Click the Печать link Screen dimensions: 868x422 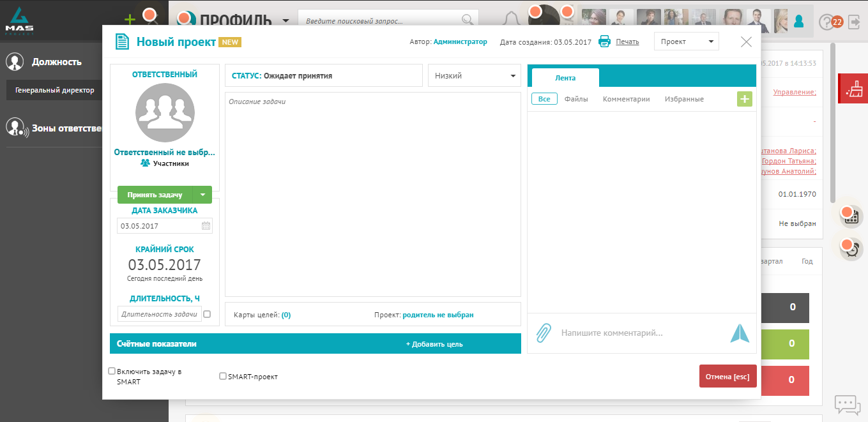(627, 41)
